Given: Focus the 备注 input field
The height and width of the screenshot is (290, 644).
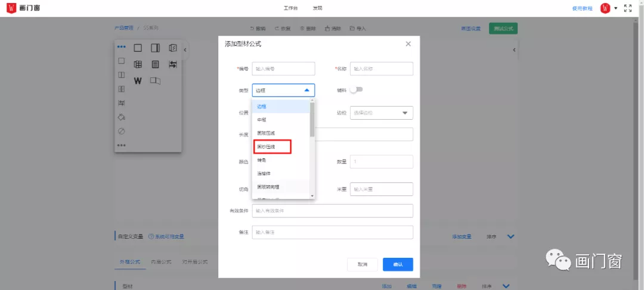Looking at the screenshot, I should pos(333,232).
